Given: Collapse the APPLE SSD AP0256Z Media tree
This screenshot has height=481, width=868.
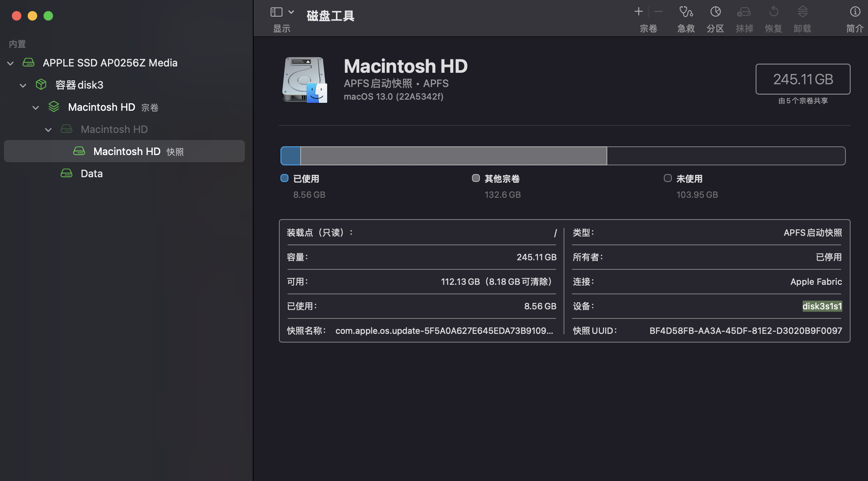Looking at the screenshot, I should tap(11, 63).
